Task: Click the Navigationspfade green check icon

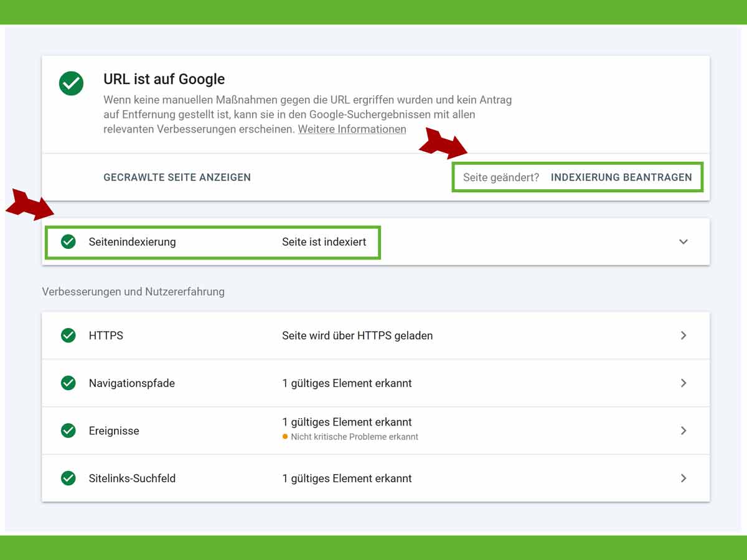Action: (68, 383)
